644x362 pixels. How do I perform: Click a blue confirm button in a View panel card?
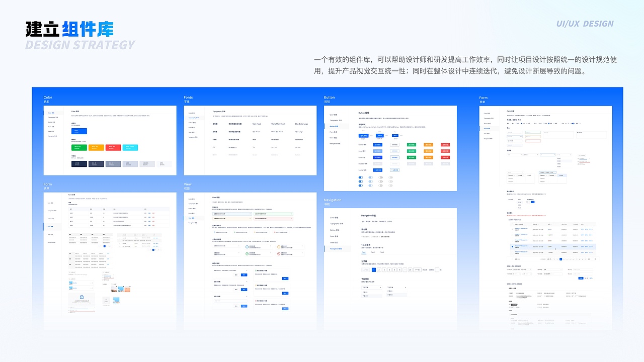click(x=244, y=275)
